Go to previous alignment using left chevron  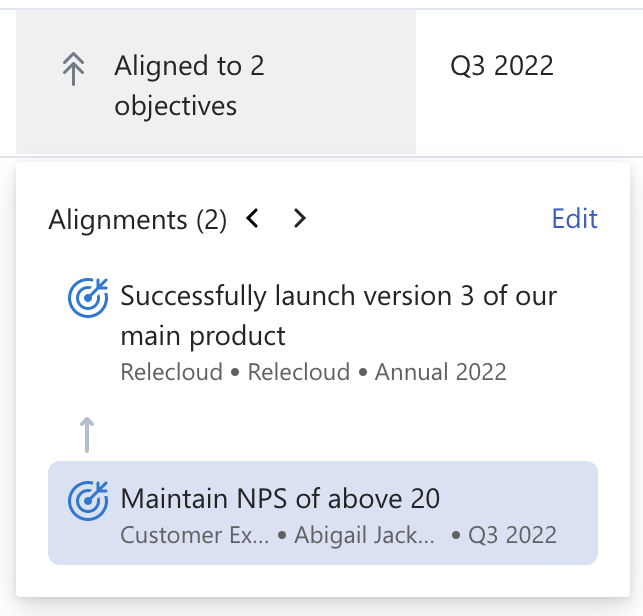(253, 218)
